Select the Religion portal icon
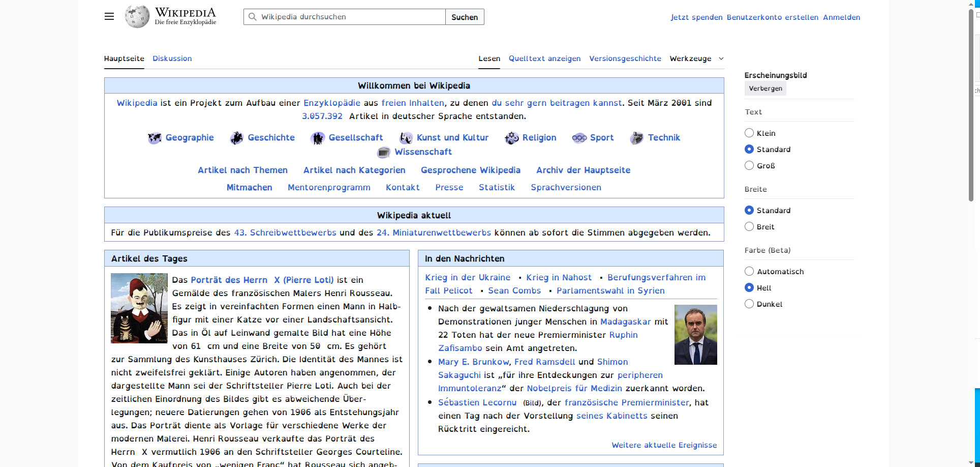The image size is (980, 467). click(511, 137)
